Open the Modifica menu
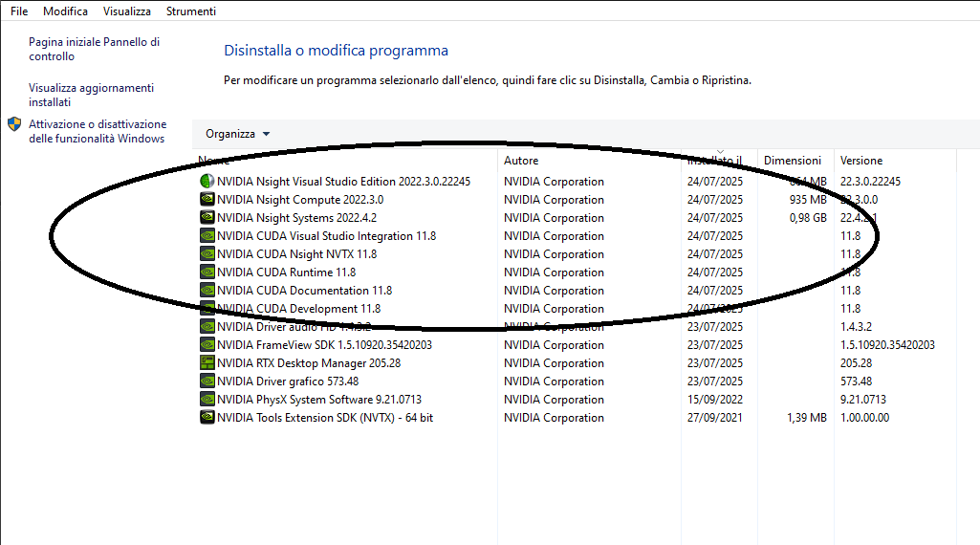 (65, 11)
